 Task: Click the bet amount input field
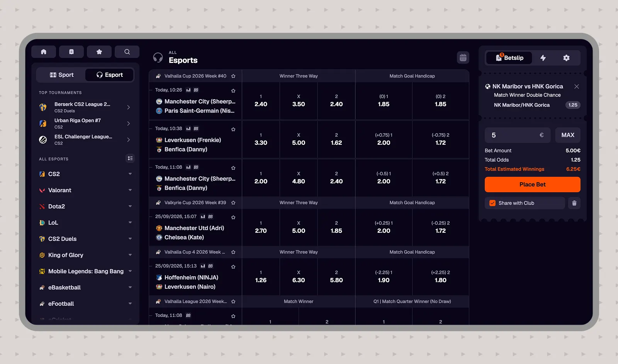[518, 135]
